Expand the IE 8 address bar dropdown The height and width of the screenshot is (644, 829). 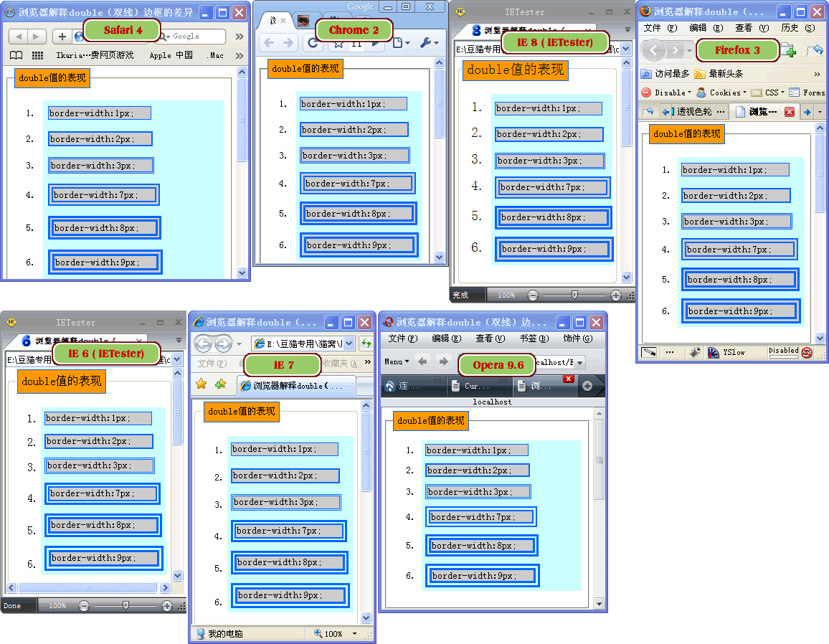(625, 49)
